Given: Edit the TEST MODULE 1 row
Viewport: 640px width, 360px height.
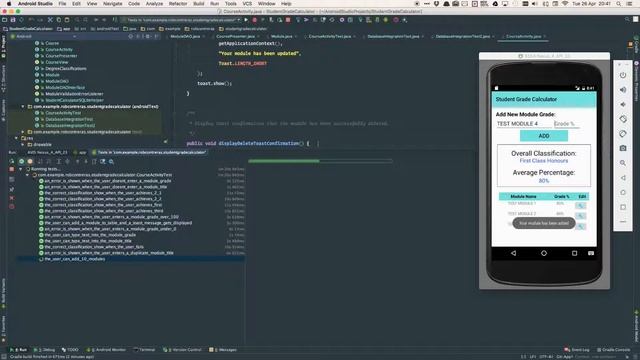Looking at the screenshot, I should [580, 206].
